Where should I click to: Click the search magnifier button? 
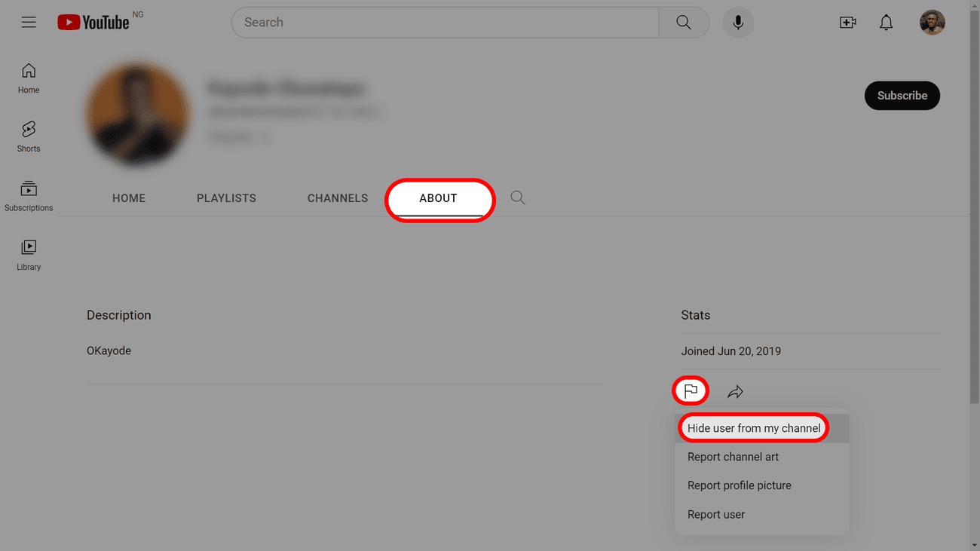tap(683, 23)
